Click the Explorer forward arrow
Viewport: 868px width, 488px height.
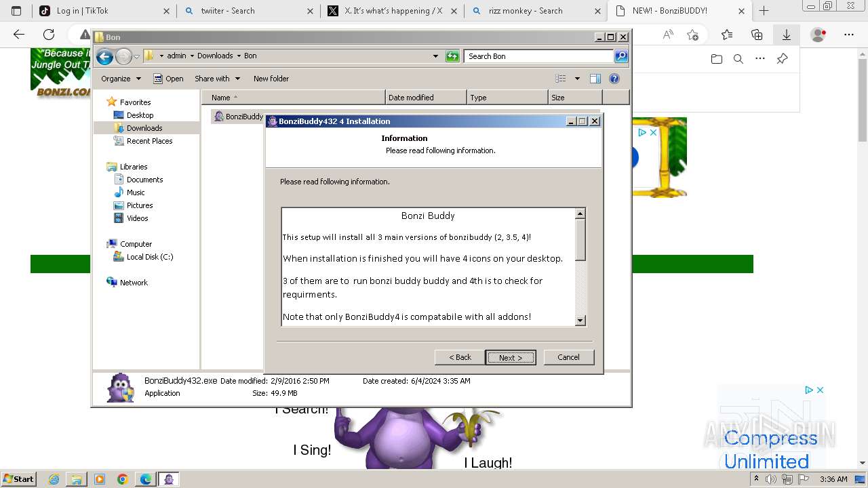(x=123, y=56)
